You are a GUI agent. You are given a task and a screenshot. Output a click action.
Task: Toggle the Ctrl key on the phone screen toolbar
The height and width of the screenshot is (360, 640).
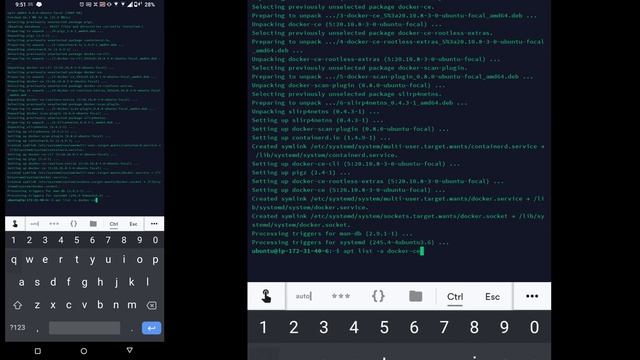point(113,224)
